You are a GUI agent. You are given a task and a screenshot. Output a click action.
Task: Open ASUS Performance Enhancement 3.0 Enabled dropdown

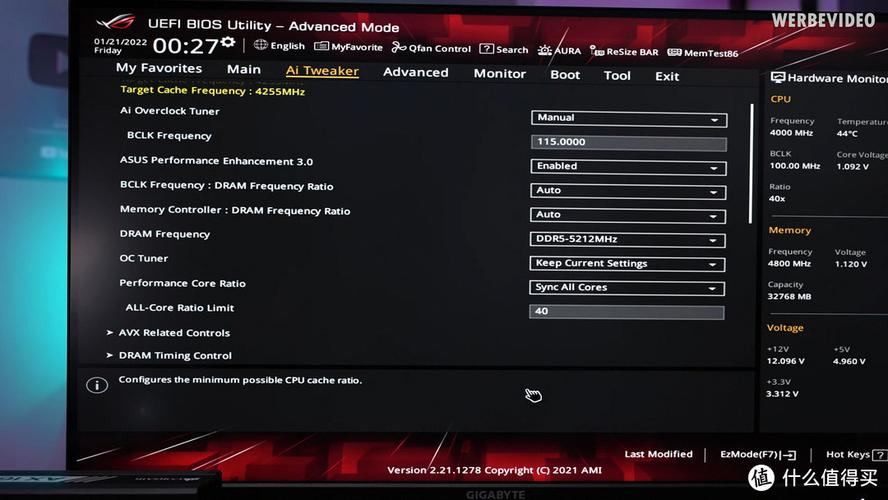pyautogui.click(x=628, y=166)
